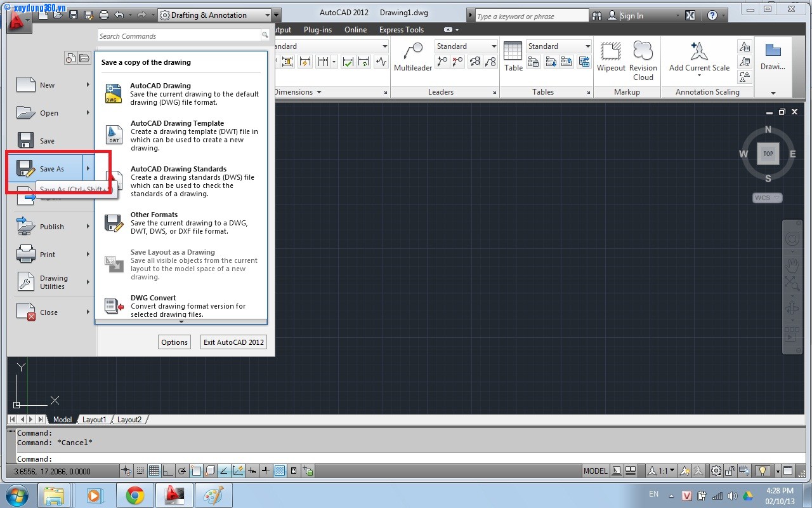Switch to the Layout1 tab
Viewport: 812px width, 508px height.
point(94,419)
